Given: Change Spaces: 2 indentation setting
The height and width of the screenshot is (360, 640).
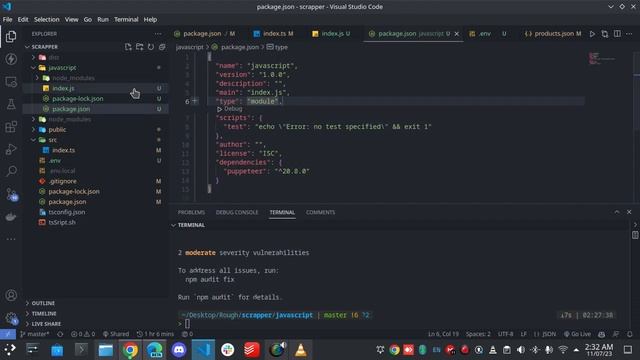Looking at the screenshot, I should coord(478,334).
